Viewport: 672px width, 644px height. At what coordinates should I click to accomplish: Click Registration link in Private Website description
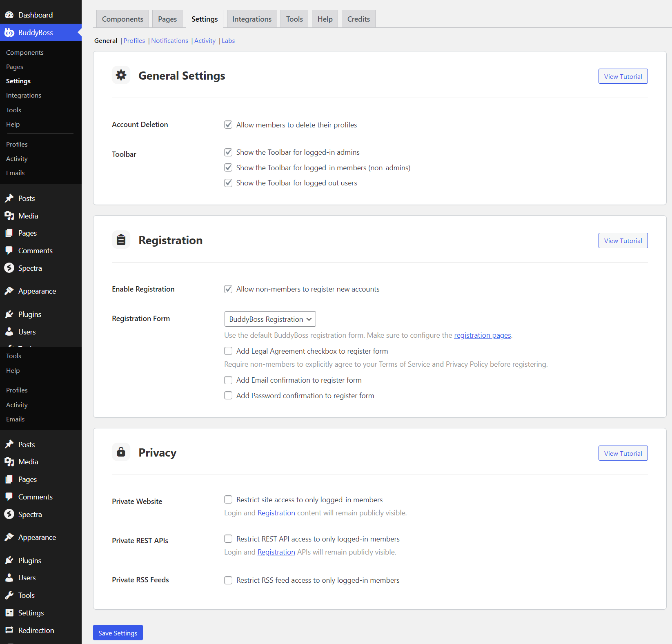tap(276, 513)
